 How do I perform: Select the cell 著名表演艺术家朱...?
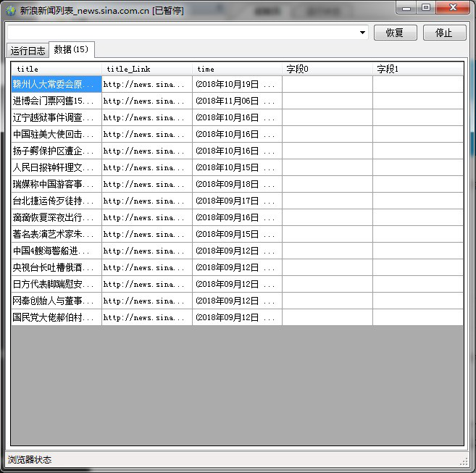click(57, 235)
